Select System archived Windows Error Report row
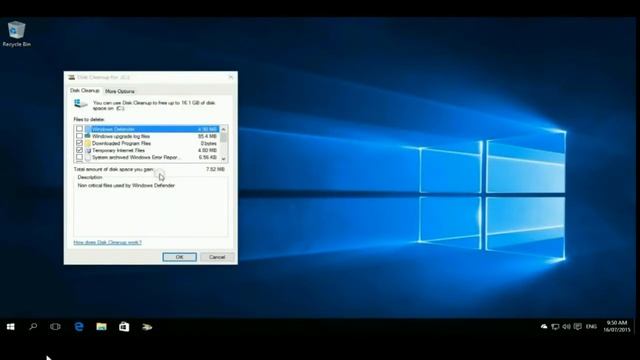Viewport: 640px width, 360px height. tap(147, 157)
